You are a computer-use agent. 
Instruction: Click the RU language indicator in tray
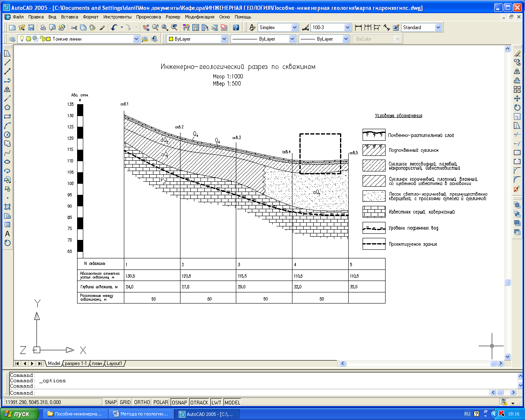click(x=467, y=414)
